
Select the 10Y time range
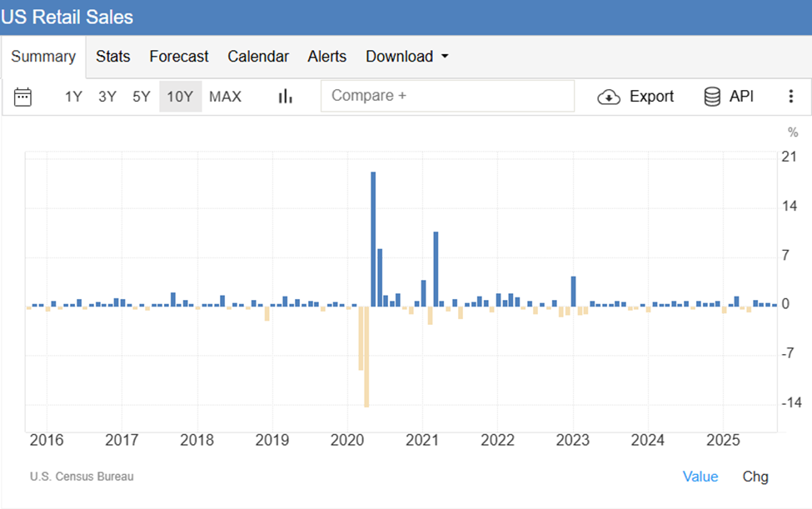180,97
